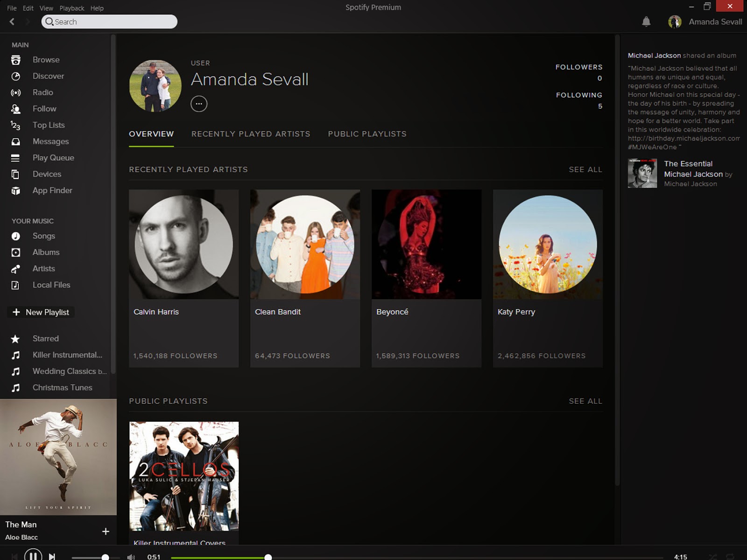Image resolution: width=747 pixels, height=560 pixels.
Task: Open Local Files
Action: pos(51,285)
